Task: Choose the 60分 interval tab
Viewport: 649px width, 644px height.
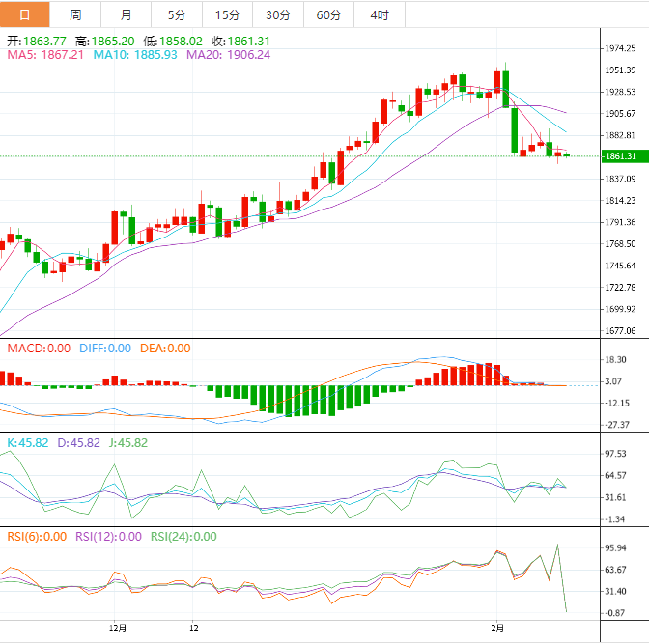Action: [x=328, y=14]
